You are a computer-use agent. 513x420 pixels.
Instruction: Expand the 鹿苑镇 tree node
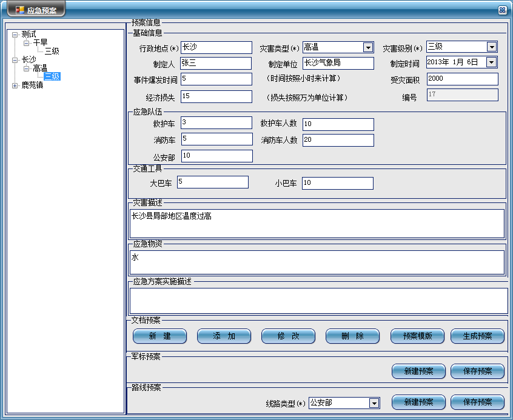click(x=15, y=85)
